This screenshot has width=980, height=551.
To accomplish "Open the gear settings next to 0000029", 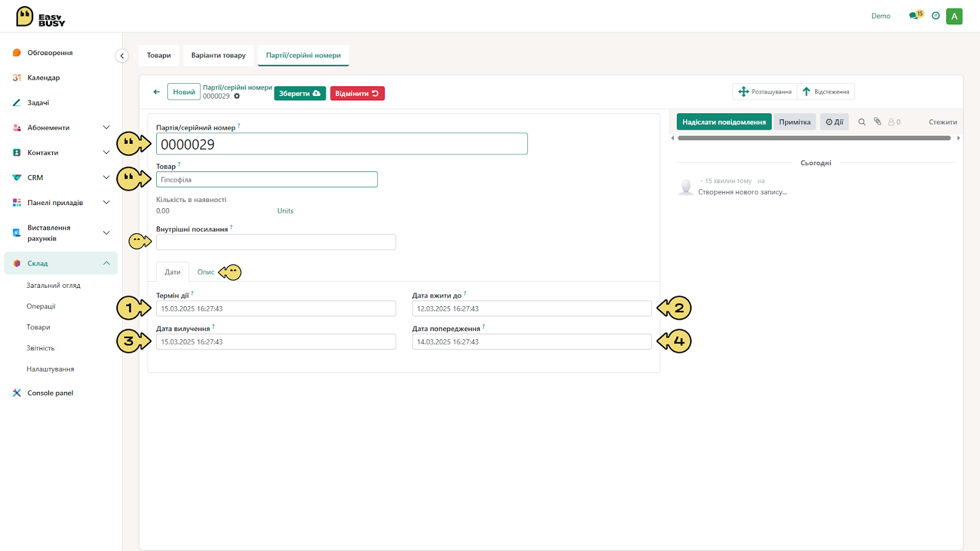I will (x=237, y=96).
